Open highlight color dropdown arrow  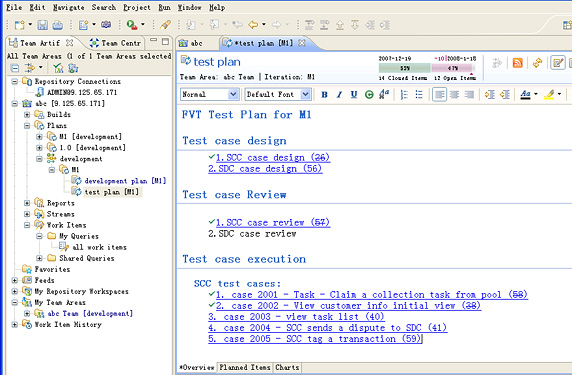pos(559,94)
